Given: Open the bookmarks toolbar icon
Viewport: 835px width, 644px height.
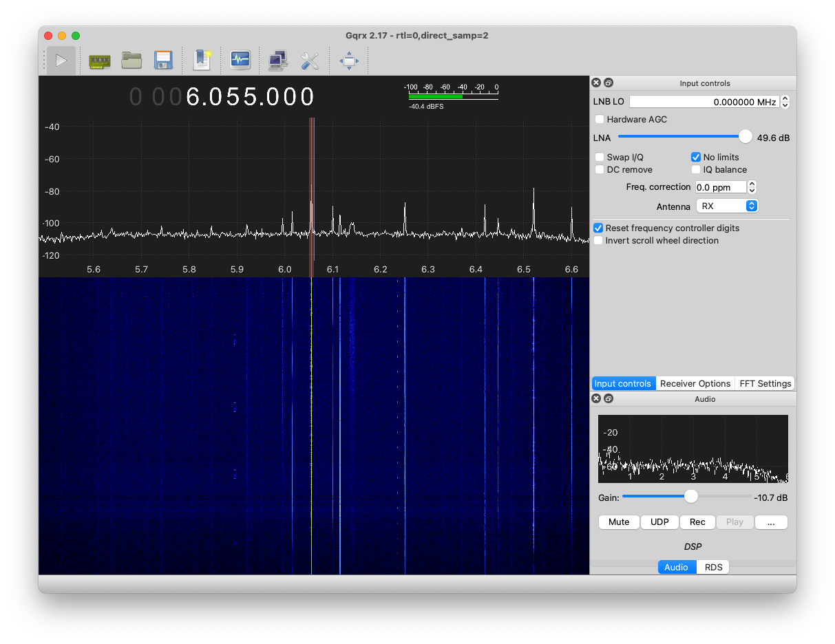Looking at the screenshot, I should pyautogui.click(x=202, y=61).
